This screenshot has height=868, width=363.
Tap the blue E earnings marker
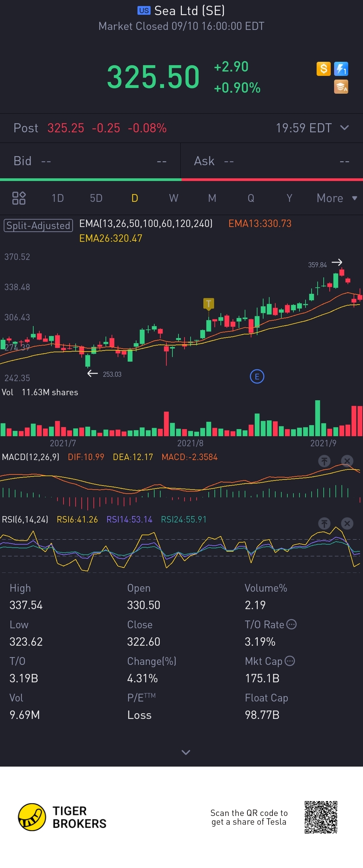257,376
